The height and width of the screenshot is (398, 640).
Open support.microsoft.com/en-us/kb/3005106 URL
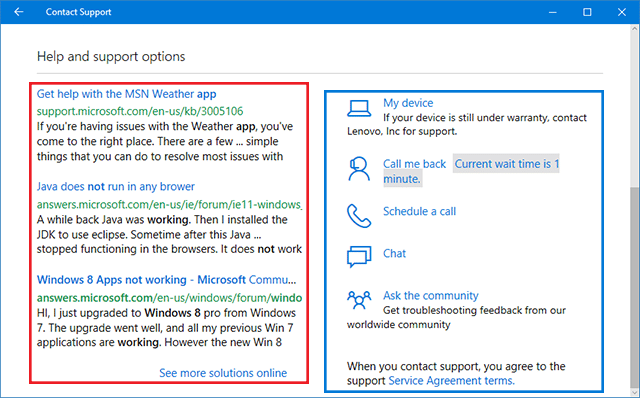point(140,111)
